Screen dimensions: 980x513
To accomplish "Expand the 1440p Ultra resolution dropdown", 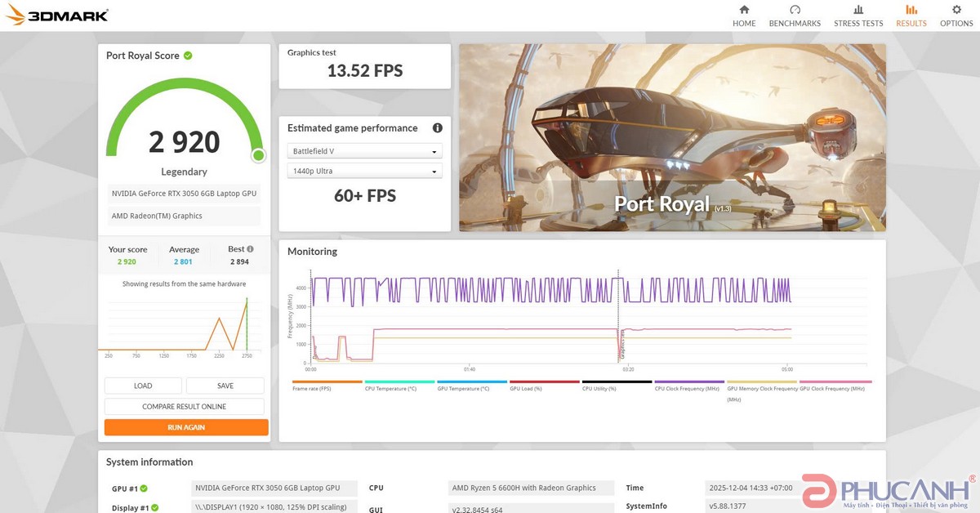I will coord(364,171).
